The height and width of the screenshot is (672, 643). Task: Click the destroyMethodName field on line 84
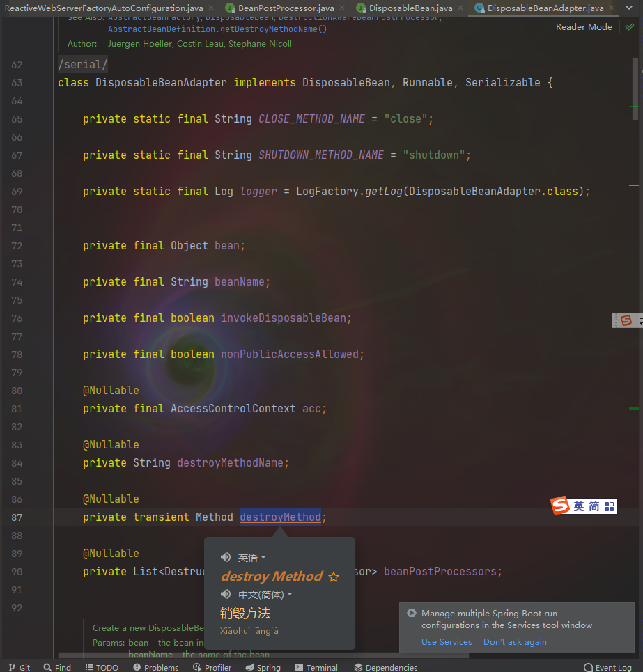[230, 463]
